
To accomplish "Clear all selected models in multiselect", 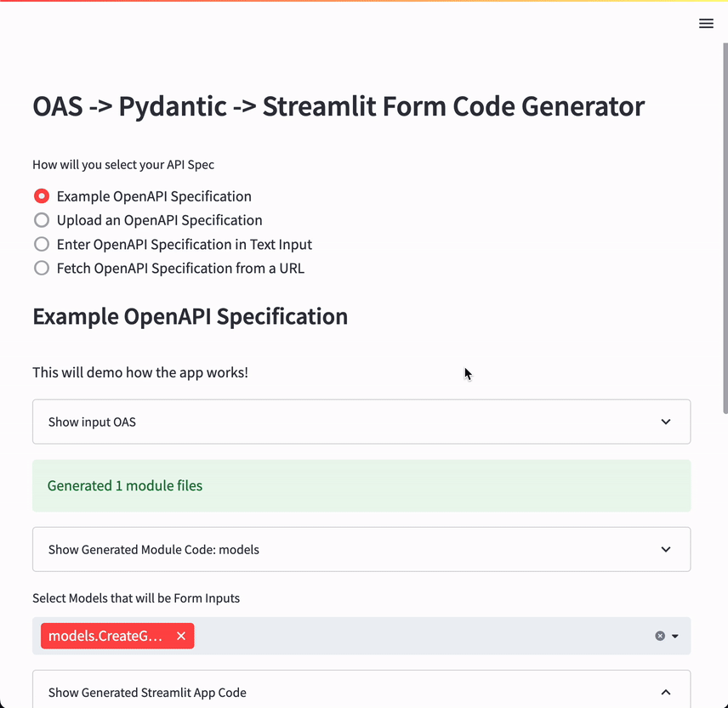I will pos(659,636).
